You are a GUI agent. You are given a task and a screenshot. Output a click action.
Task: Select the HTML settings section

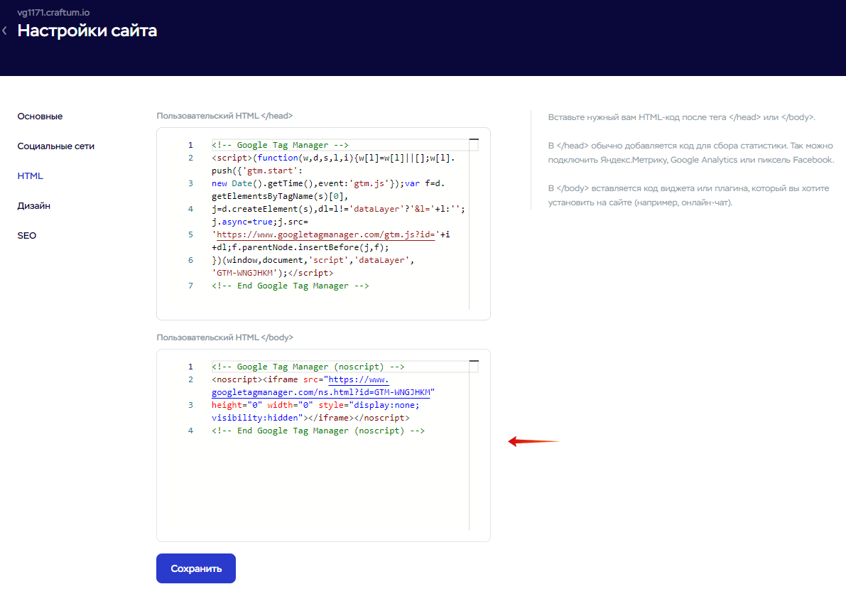tap(31, 175)
